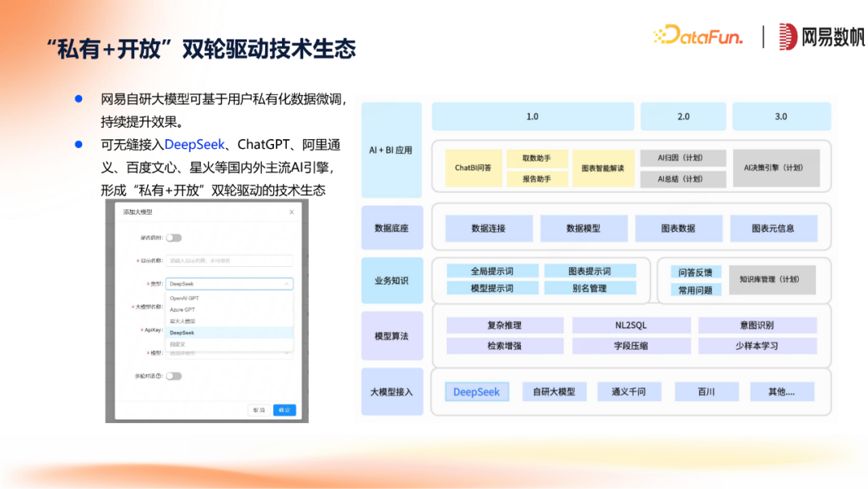Click the 数据模型 box
Viewport: 868px width, 489px height.
[x=583, y=228]
